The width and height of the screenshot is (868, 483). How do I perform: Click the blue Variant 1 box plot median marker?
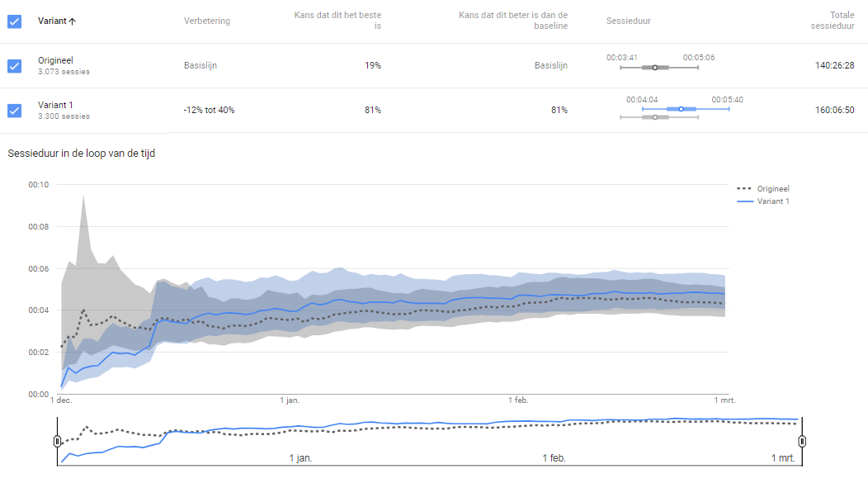681,108
